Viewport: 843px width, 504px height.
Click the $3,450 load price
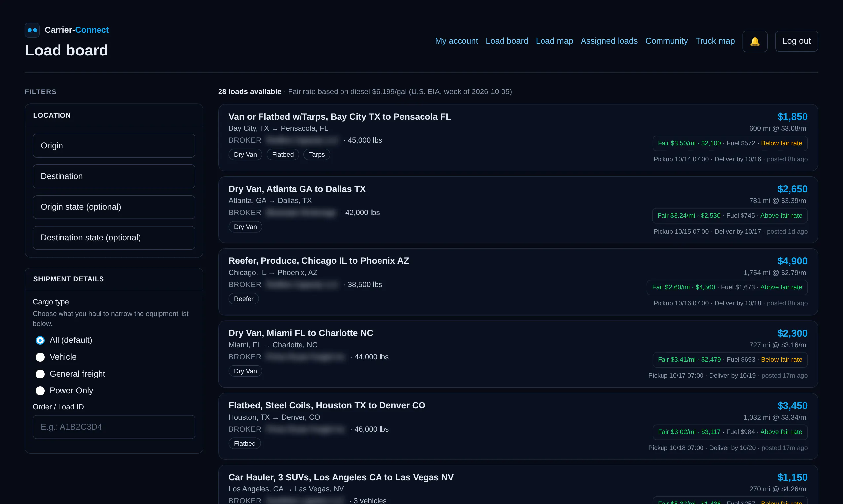click(x=792, y=406)
